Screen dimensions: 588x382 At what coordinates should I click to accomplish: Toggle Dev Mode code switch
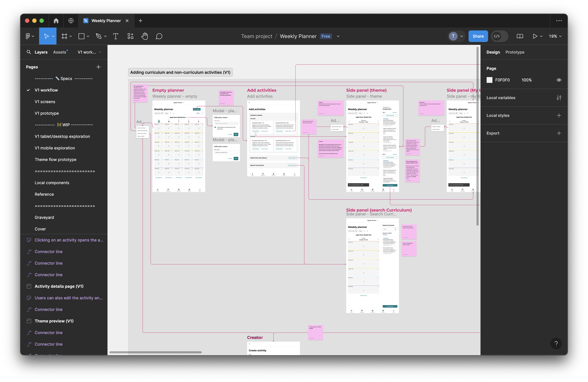click(500, 36)
